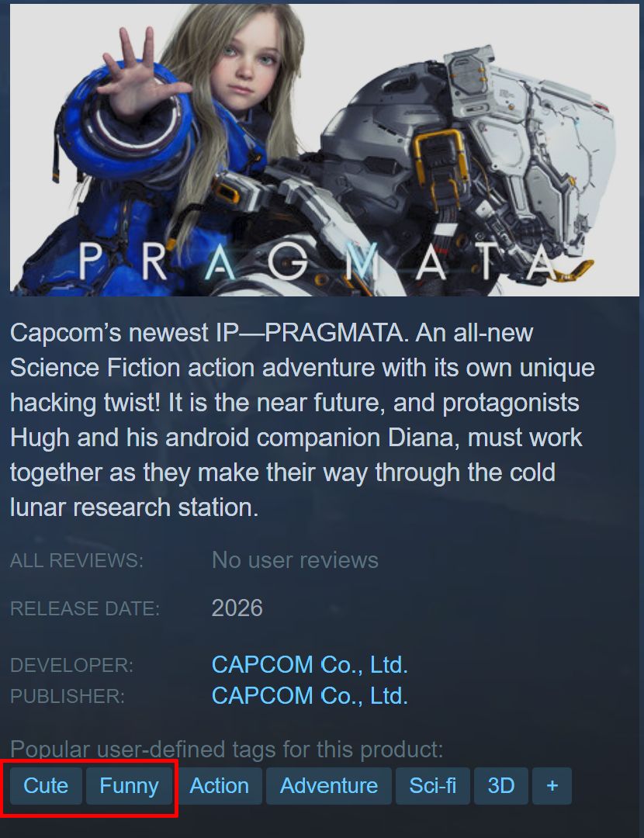This screenshot has width=644, height=838.
Task: Click the 2026 release date value
Action: pos(237,608)
